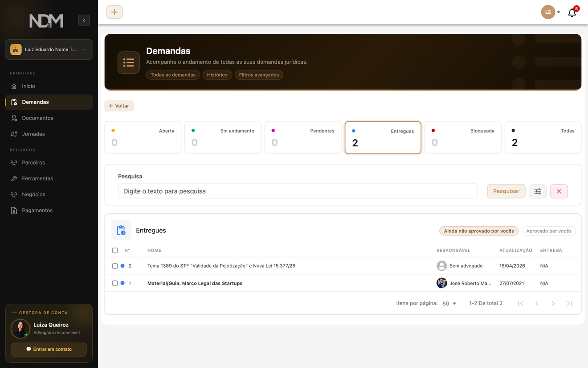
Task: Select the Todas status card
Action: (x=543, y=137)
